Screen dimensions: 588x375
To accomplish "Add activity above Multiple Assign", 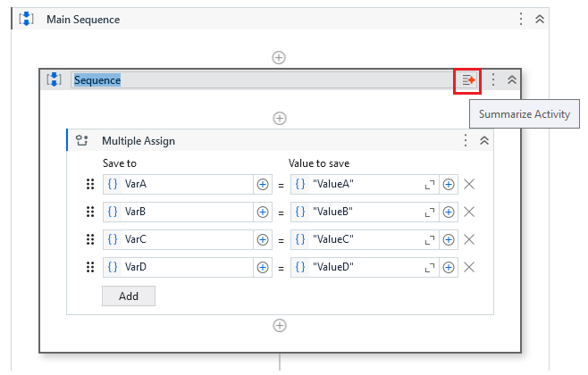I will click(x=280, y=119).
